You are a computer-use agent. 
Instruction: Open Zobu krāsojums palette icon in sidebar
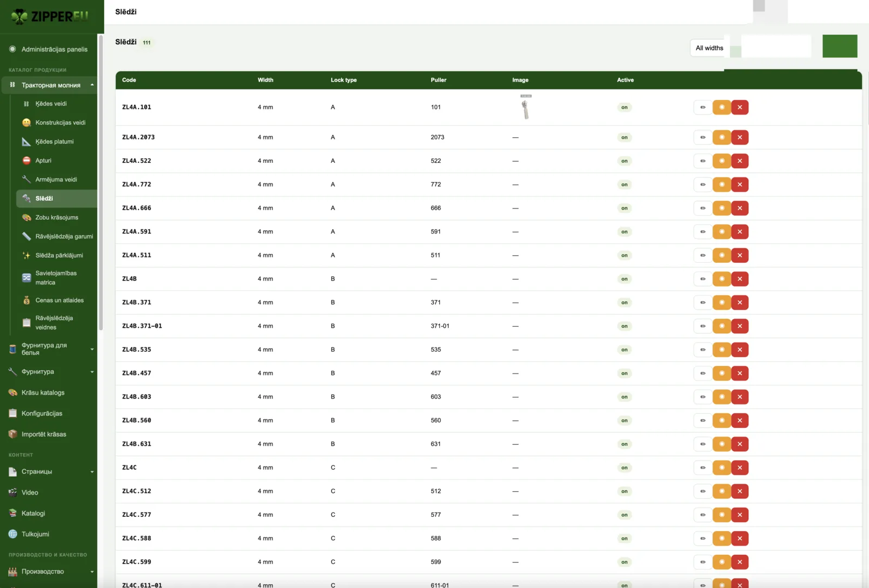click(x=27, y=218)
